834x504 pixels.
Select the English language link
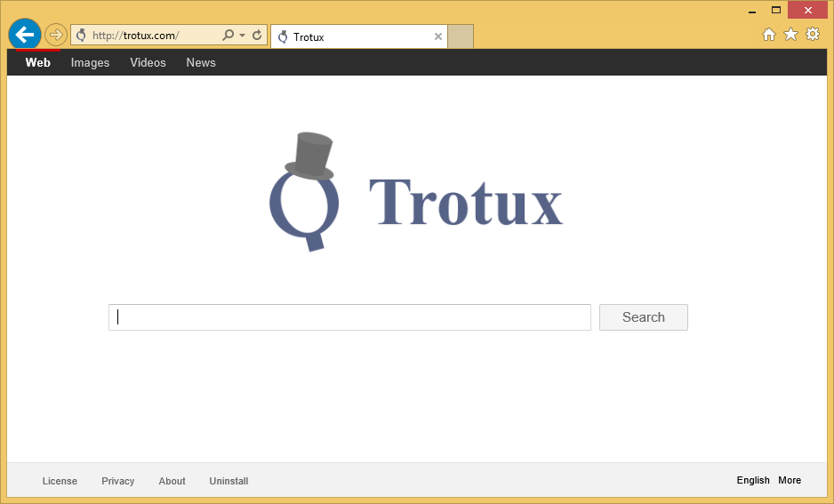point(752,480)
